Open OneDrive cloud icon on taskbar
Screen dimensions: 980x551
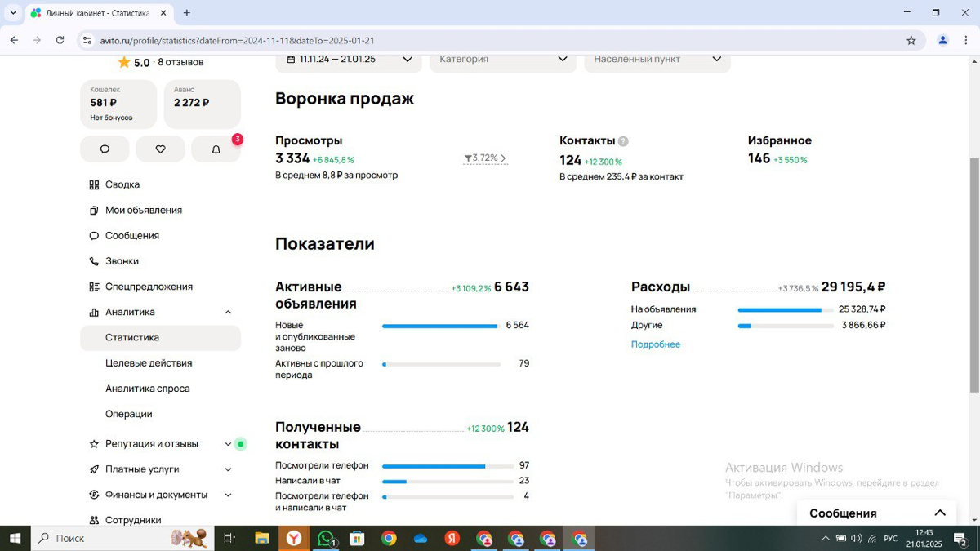click(x=421, y=539)
